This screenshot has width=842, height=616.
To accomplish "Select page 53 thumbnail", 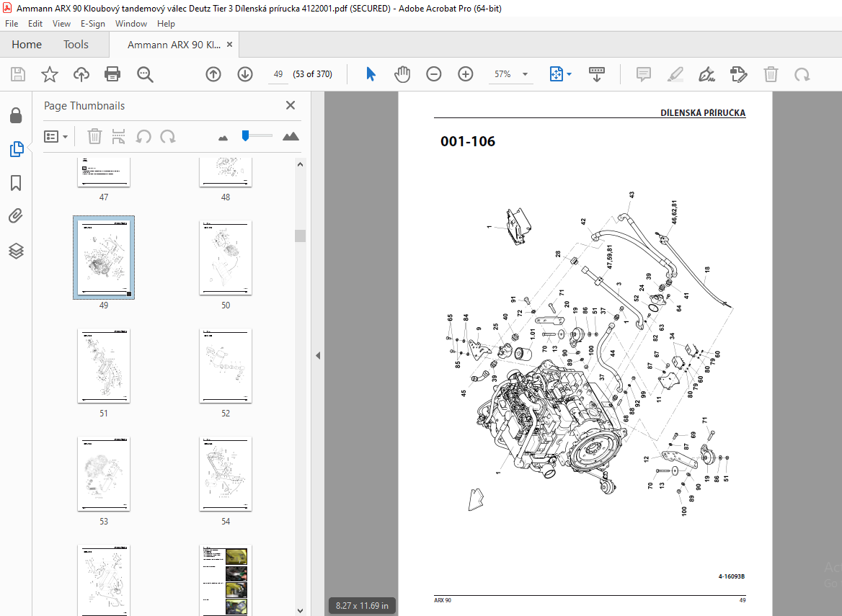I will click(x=104, y=474).
